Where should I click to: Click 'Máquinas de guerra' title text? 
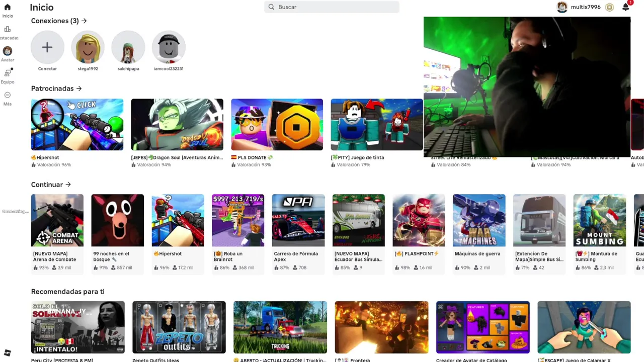477,254
